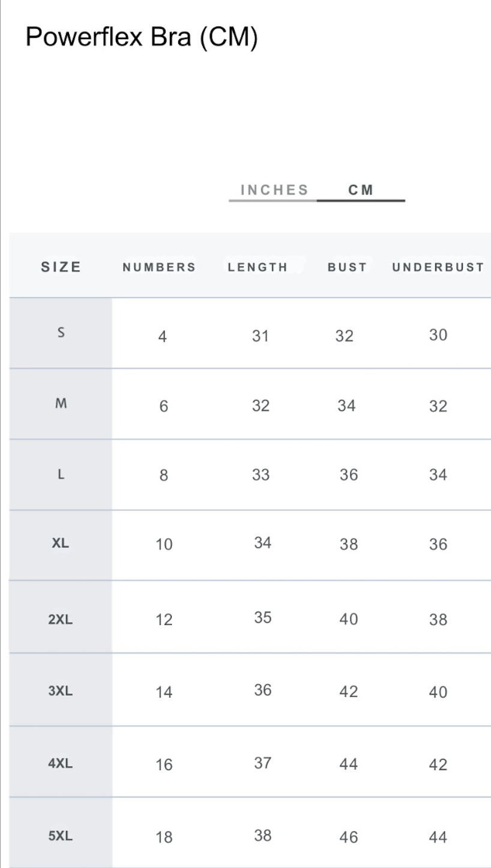The image size is (491, 868).
Task: Select the L size row label
Action: click(61, 474)
